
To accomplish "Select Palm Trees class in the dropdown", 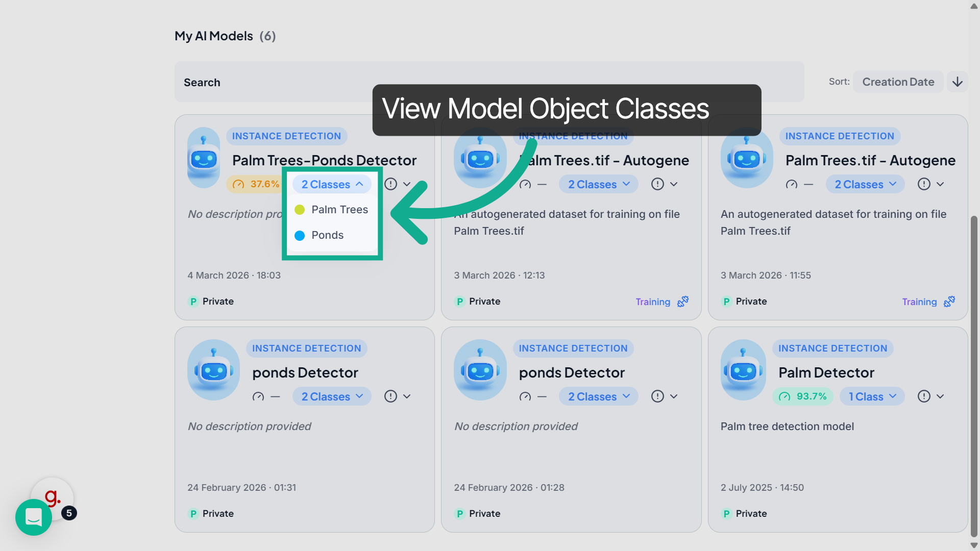I will point(332,210).
